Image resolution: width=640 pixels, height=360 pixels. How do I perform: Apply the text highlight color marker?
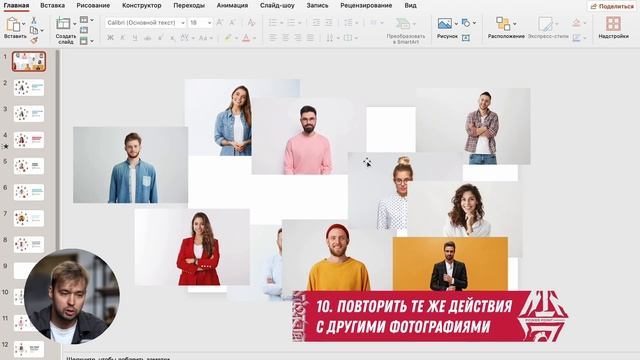pyautogui.click(x=228, y=38)
